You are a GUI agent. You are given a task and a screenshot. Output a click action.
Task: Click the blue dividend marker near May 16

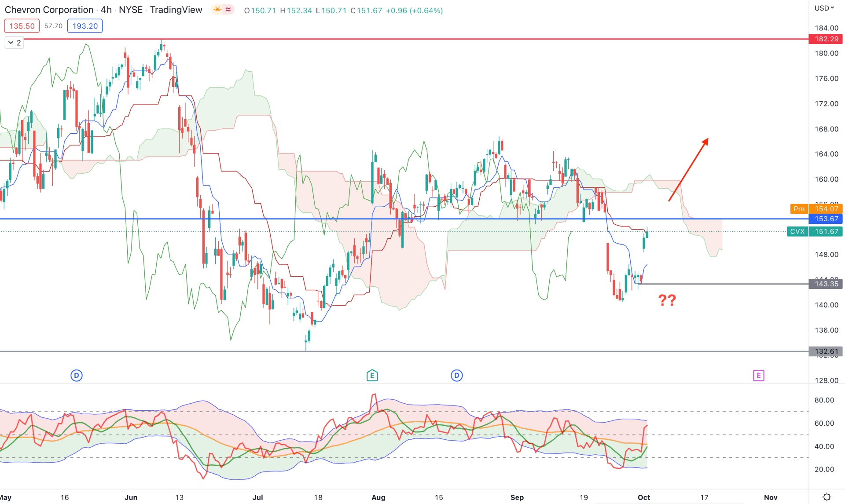click(x=77, y=376)
